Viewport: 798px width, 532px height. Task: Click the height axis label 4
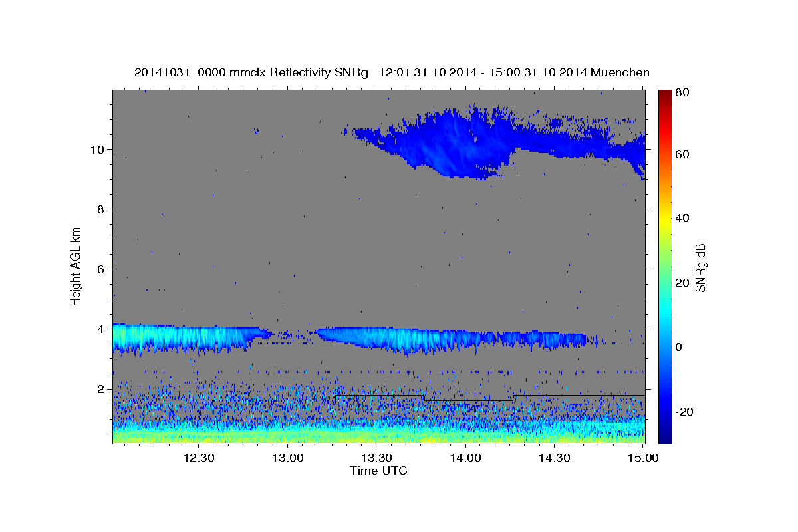pyautogui.click(x=100, y=329)
